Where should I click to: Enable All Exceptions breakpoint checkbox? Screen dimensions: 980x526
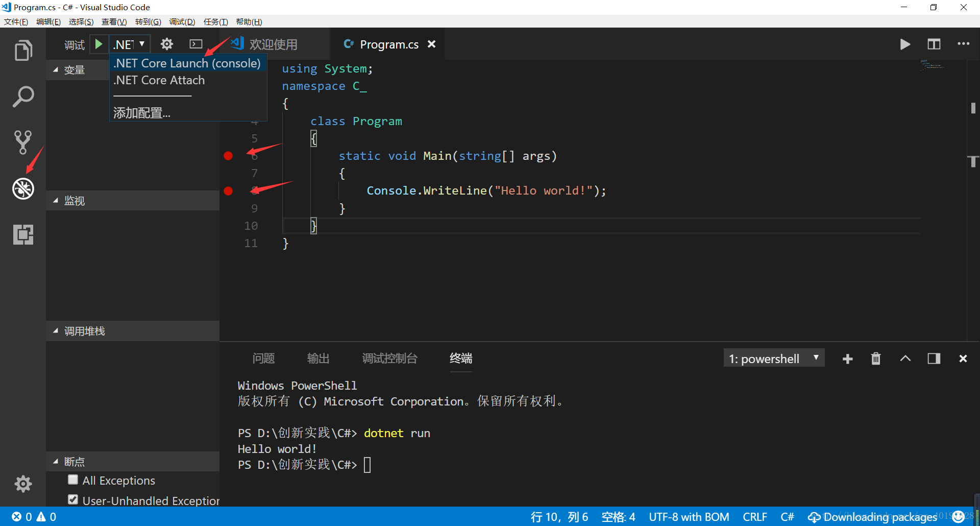coord(73,480)
